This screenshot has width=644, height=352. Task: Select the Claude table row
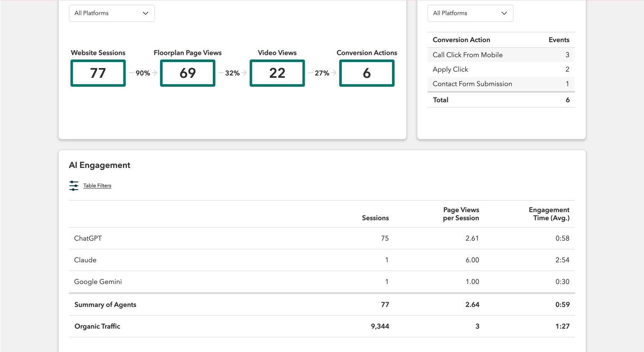pos(322,260)
